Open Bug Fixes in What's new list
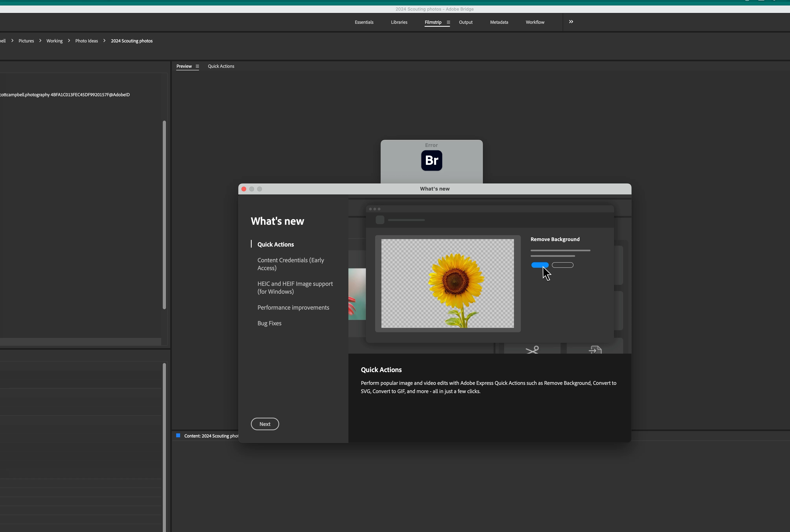 point(269,323)
